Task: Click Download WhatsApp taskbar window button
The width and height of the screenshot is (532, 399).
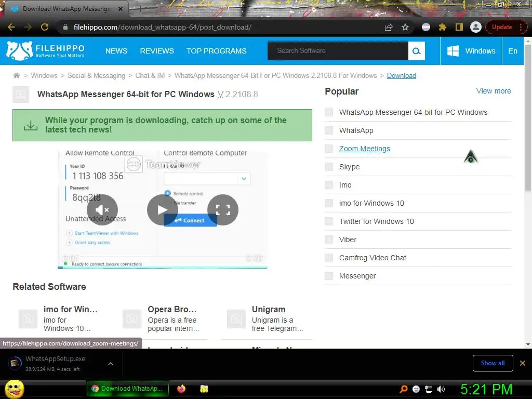Action: point(128,389)
